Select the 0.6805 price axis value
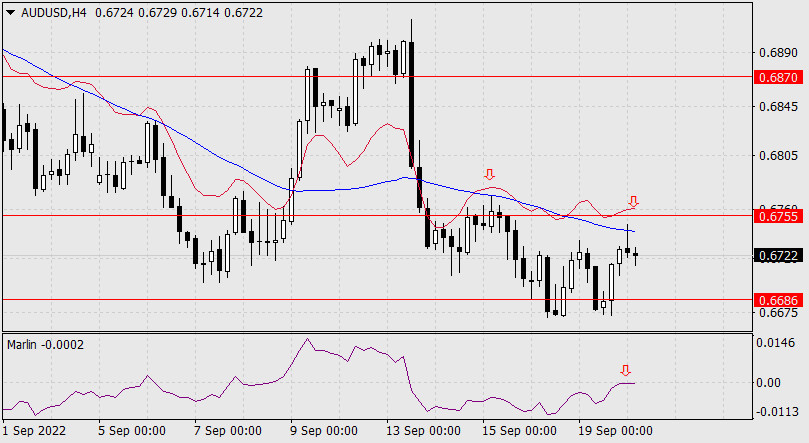 click(779, 155)
